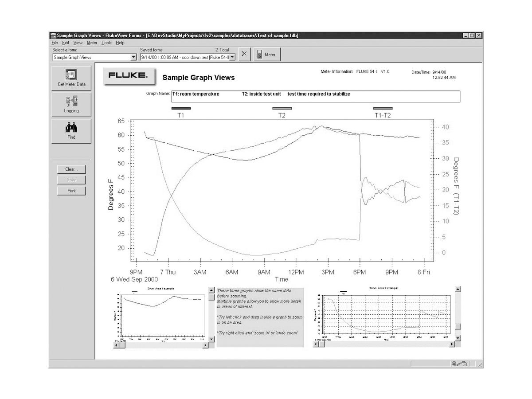Click the Print button
Viewport: 532px width, 399px height.
[x=71, y=191]
